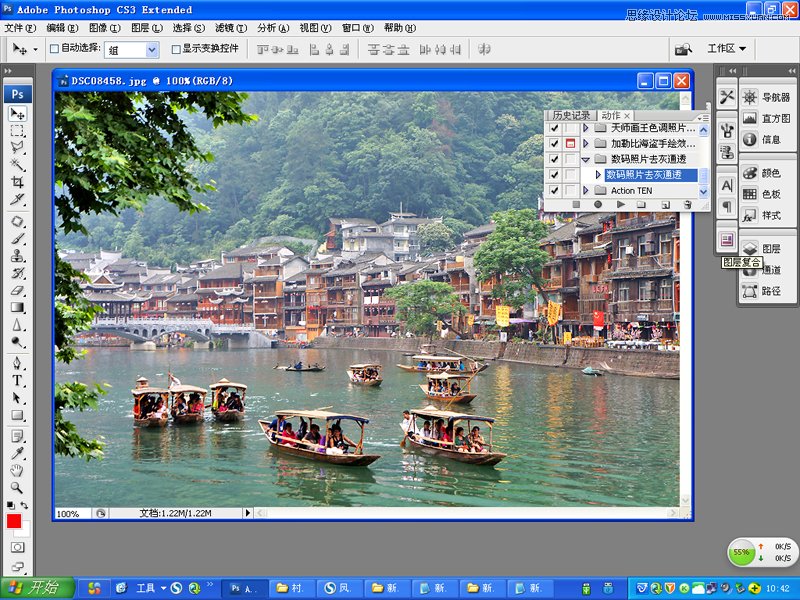The height and width of the screenshot is (600, 800).
Task: Toggle the 自动选择 checkbox
Action: (55, 48)
